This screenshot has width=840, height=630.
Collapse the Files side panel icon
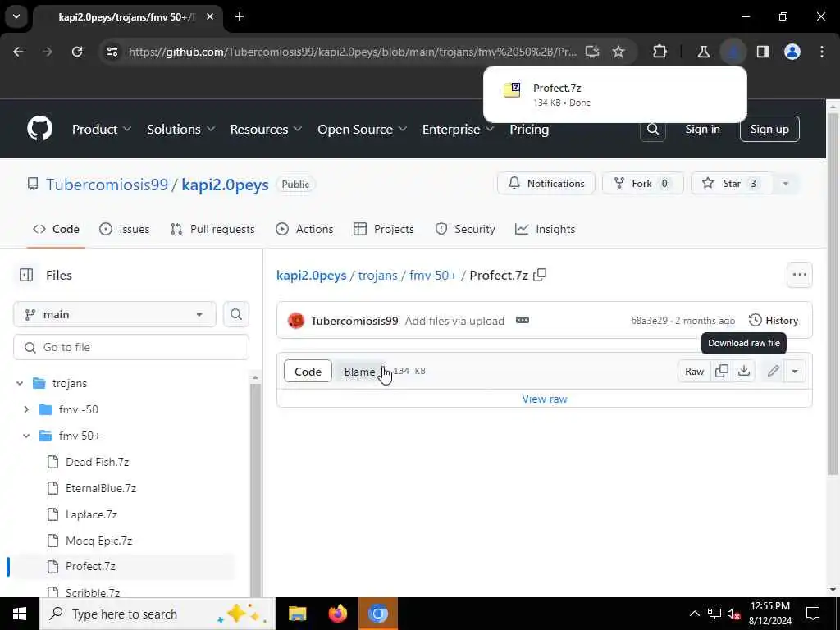click(26, 276)
